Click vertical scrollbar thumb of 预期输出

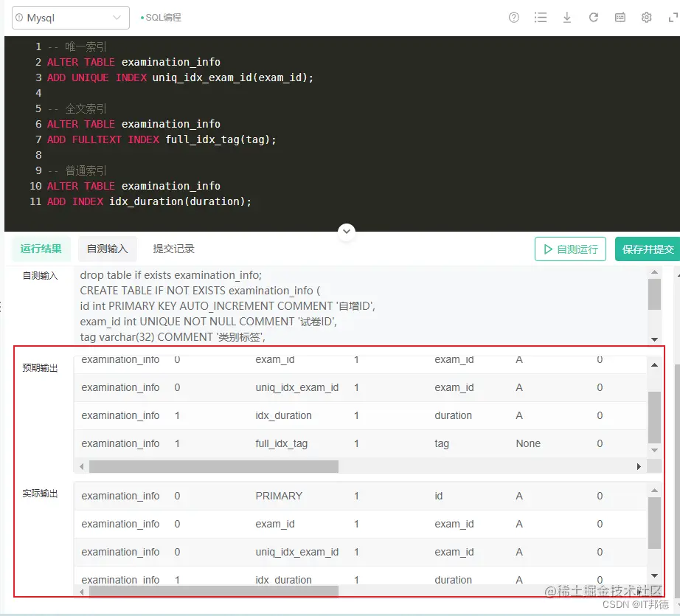(654, 417)
